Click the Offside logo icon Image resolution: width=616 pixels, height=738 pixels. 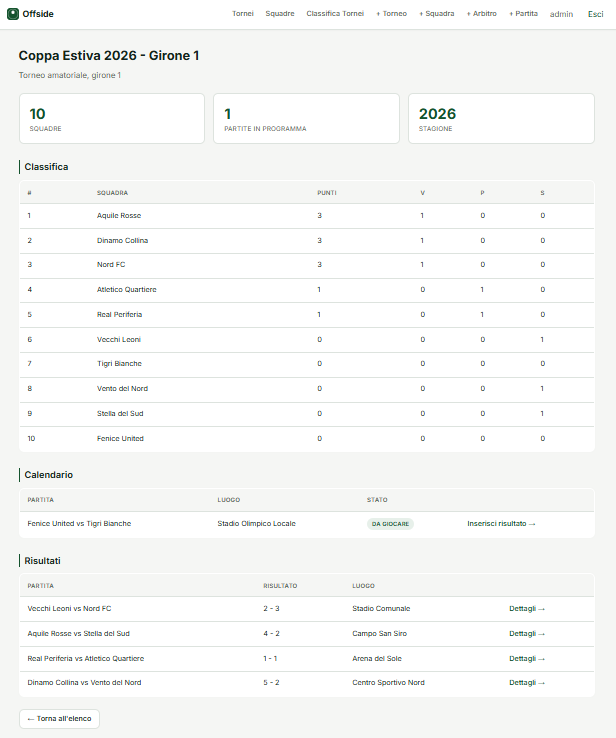[x=13, y=14]
